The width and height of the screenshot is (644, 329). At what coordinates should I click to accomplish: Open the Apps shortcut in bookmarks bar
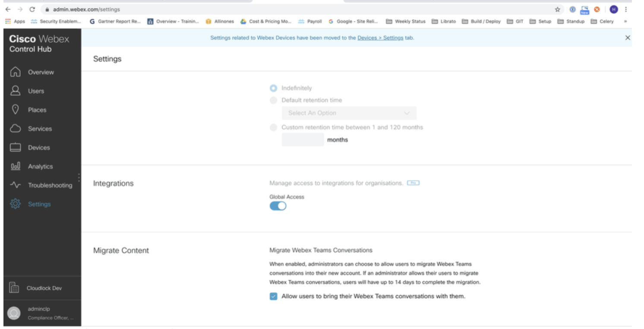[x=15, y=21]
